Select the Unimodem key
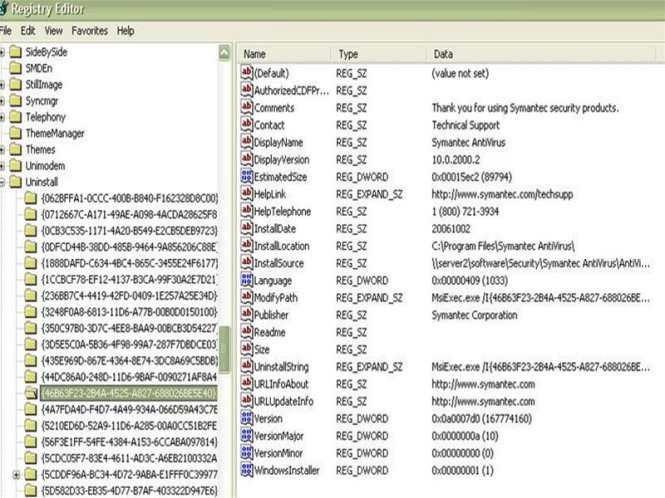The height and width of the screenshot is (498, 665). click(45, 166)
